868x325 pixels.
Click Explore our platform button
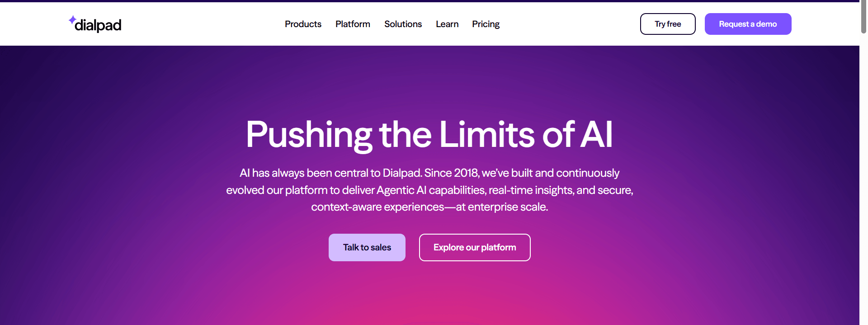pos(475,247)
